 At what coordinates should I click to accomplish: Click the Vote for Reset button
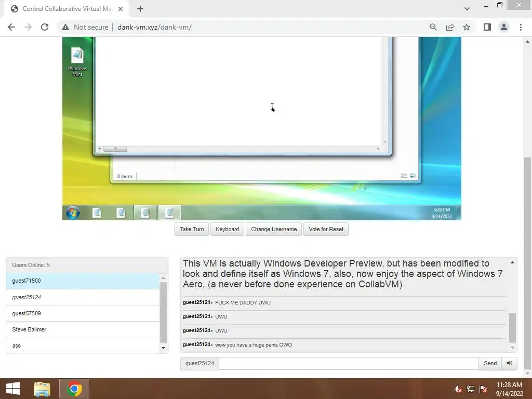tap(326, 229)
